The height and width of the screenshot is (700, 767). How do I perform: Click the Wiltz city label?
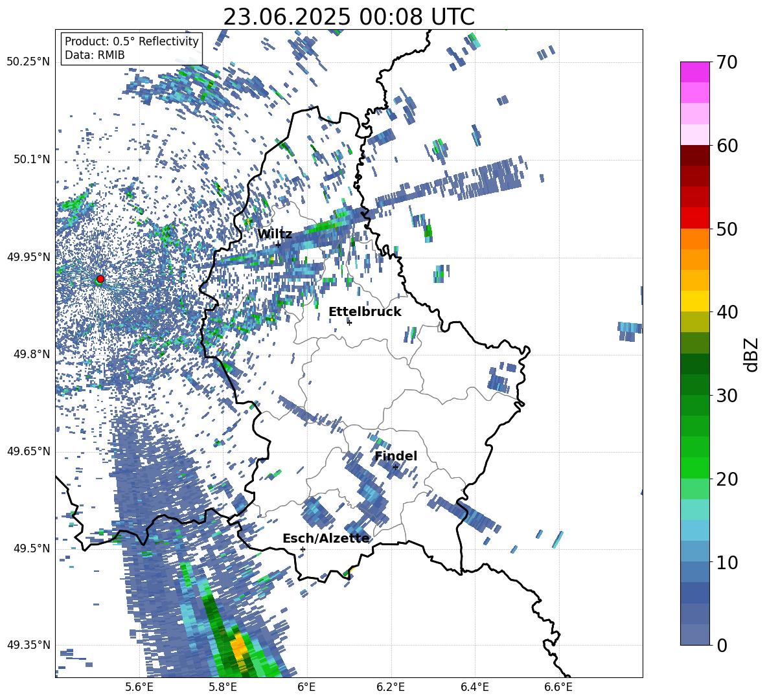pyautogui.click(x=275, y=234)
